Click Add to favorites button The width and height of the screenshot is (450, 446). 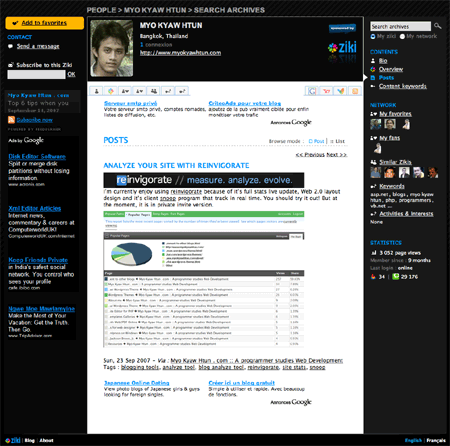45,23
